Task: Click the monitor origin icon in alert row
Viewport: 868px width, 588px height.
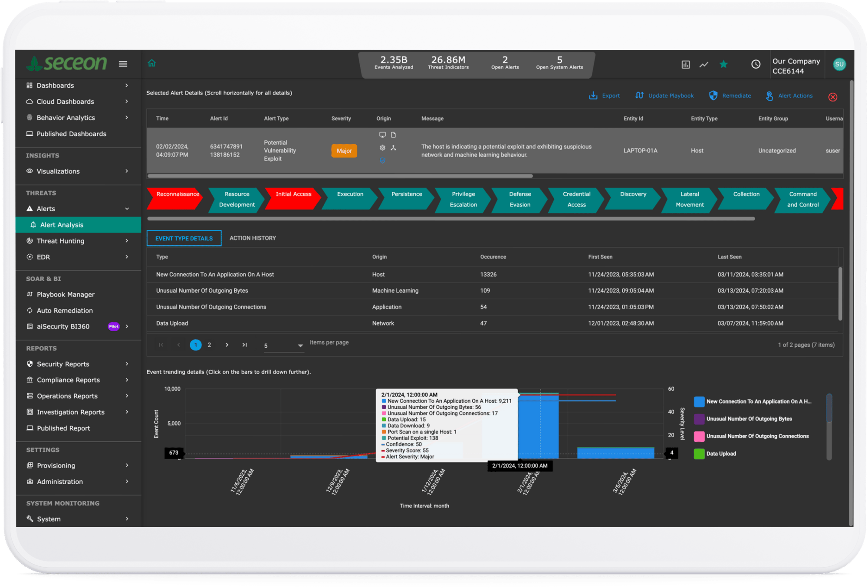Action: (x=382, y=135)
